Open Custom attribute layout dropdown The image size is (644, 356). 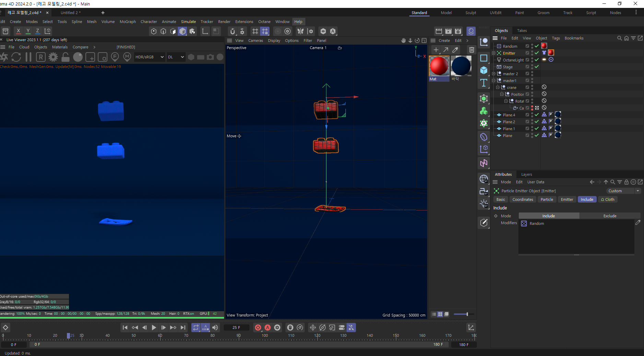point(623,191)
